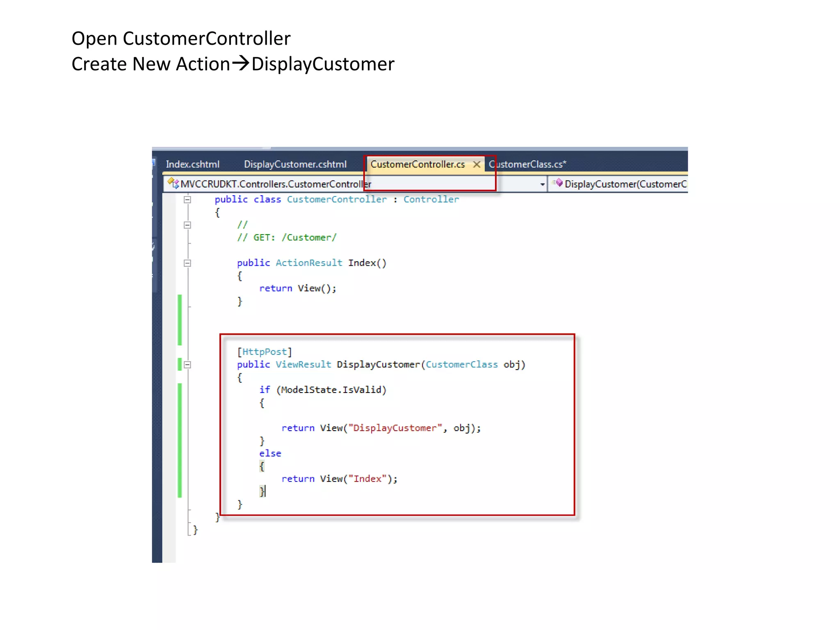840x630 pixels.
Task: Click the "Index" string in return View
Action: pyautogui.click(x=367, y=479)
